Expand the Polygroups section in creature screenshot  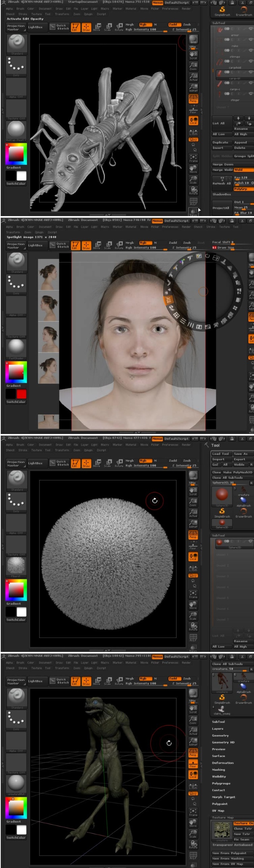[221, 783]
